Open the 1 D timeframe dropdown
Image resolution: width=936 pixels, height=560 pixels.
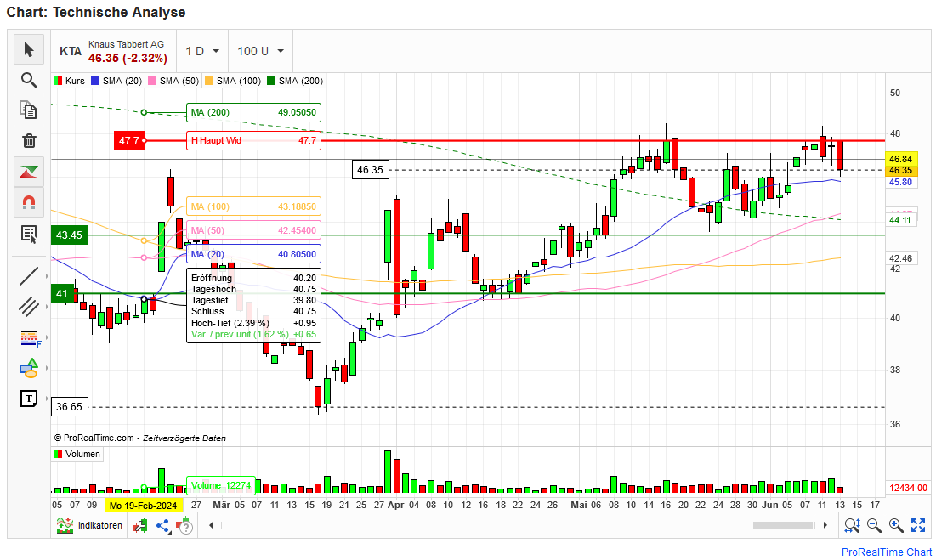click(x=202, y=51)
